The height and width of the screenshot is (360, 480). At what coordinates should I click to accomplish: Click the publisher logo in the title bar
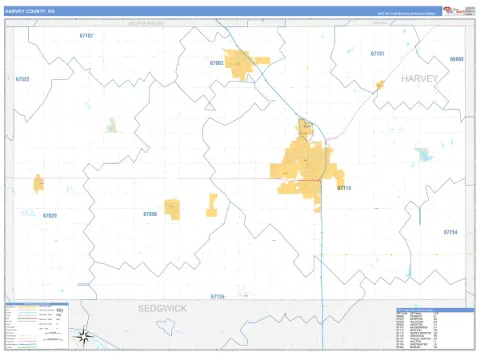pyautogui.click(x=459, y=11)
